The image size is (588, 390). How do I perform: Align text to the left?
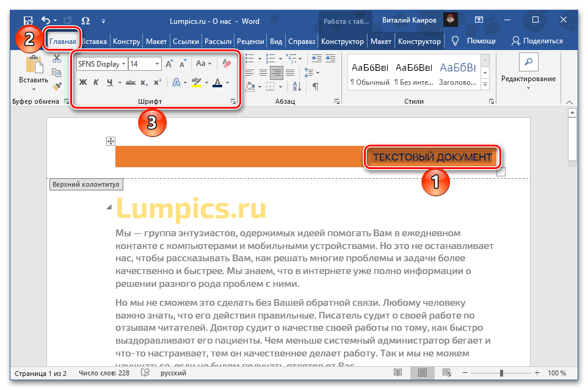pos(249,73)
